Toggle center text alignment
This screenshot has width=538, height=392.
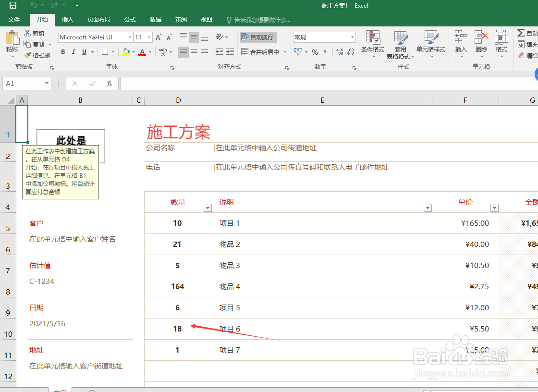tap(194, 52)
